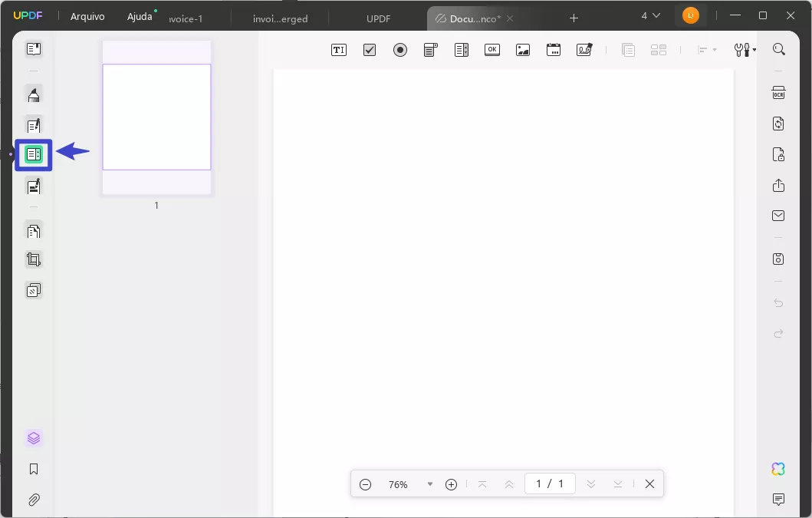Insert a date picker form field
This screenshot has height=518, width=812.
pos(553,50)
